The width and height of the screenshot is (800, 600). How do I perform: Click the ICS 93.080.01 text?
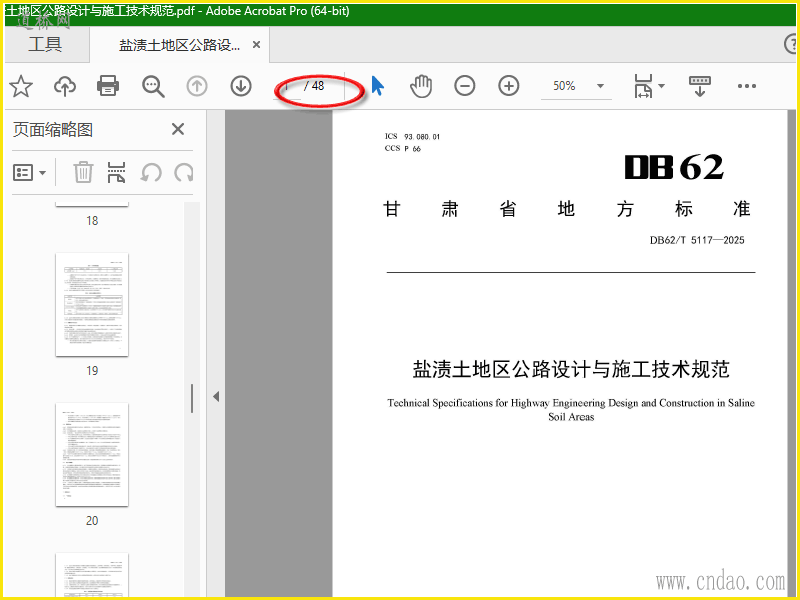pos(412,136)
